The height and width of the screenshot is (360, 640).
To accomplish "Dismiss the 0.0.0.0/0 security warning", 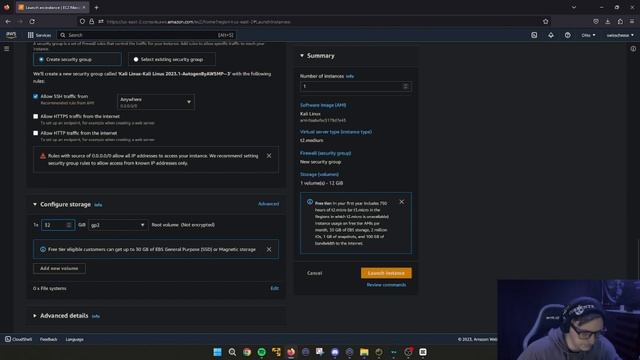I will pyautogui.click(x=269, y=156).
